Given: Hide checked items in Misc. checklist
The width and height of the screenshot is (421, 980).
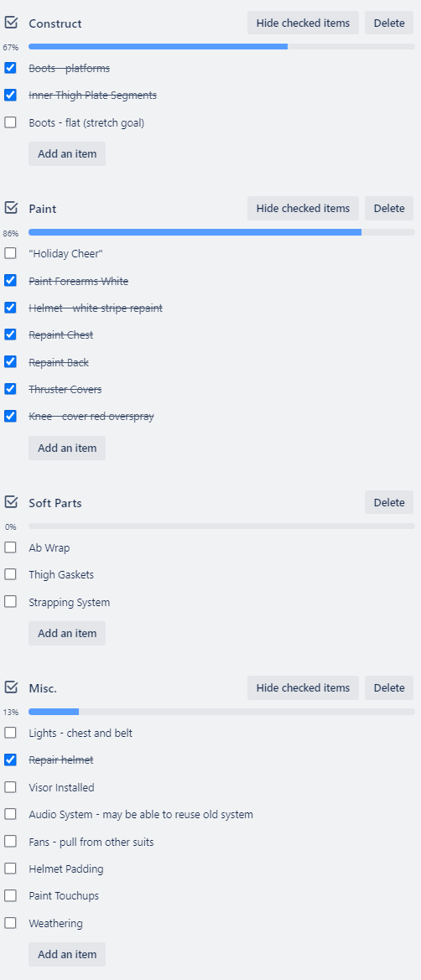Looking at the screenshot, I should 303,687.
